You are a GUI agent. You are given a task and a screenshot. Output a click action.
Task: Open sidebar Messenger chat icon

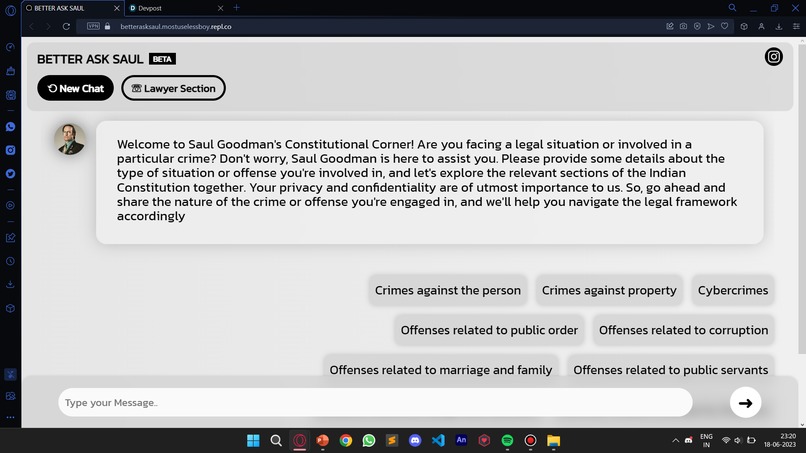(x=10, y=126)
